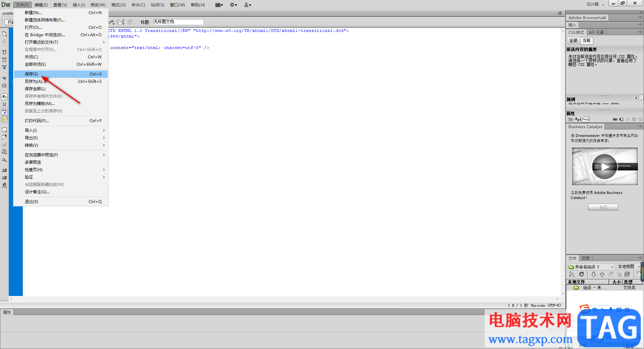Image resolution: width=644 pixels, height=349 pixels.
Task: Click the Dreamweaver Dw logo
Action: pos(6,5)
